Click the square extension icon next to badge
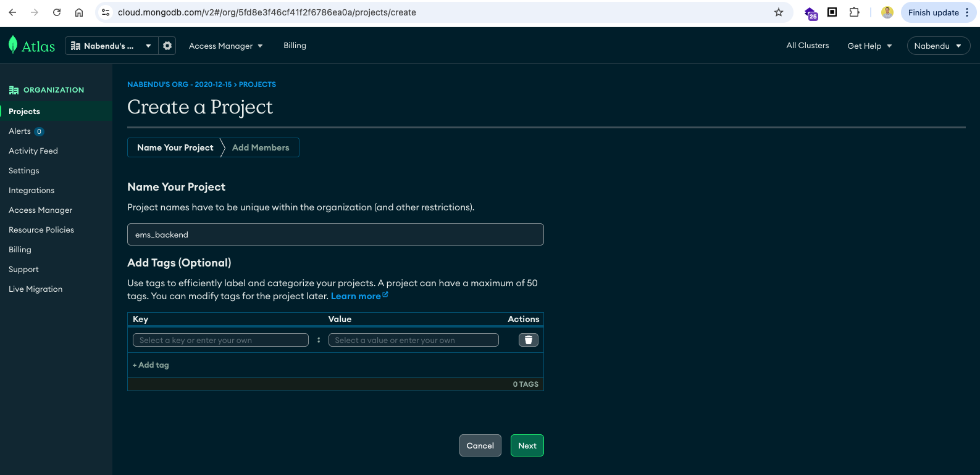 click(x=832, y=12)
